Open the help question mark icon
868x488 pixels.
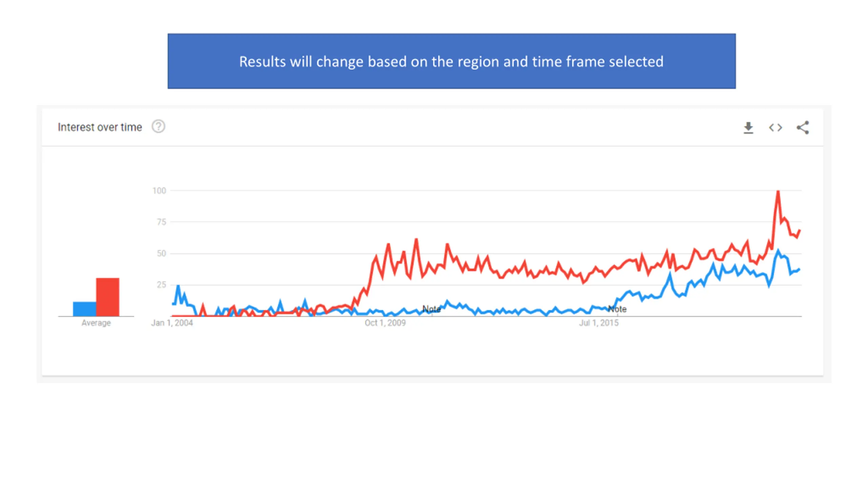158,127
